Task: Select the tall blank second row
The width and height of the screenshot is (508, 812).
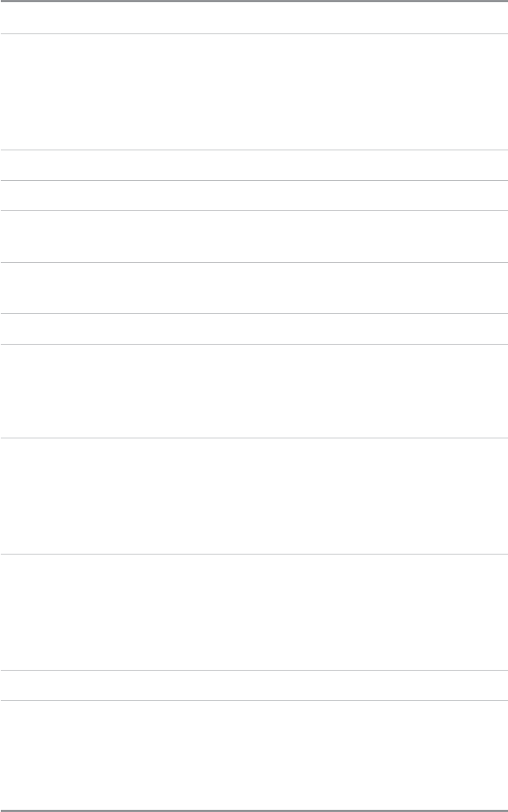Action: click(254, 92)
